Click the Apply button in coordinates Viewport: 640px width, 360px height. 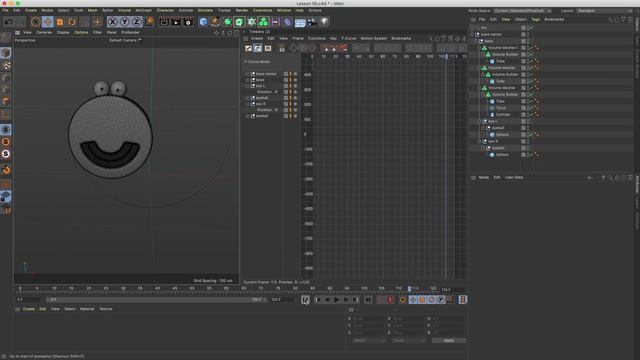coord(449,340)
